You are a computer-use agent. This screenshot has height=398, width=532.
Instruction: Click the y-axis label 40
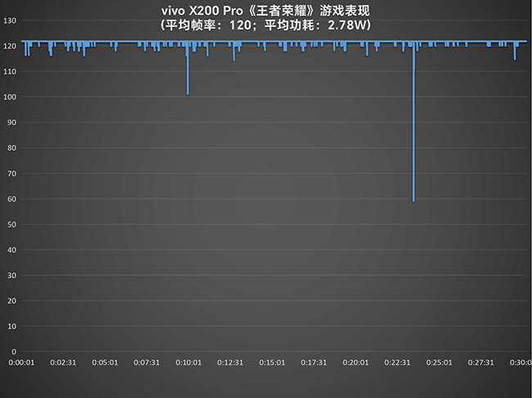(12, 250)
